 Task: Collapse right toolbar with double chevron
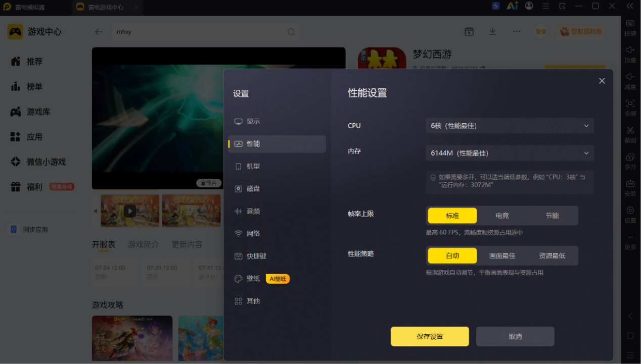[x=630, y=6]
